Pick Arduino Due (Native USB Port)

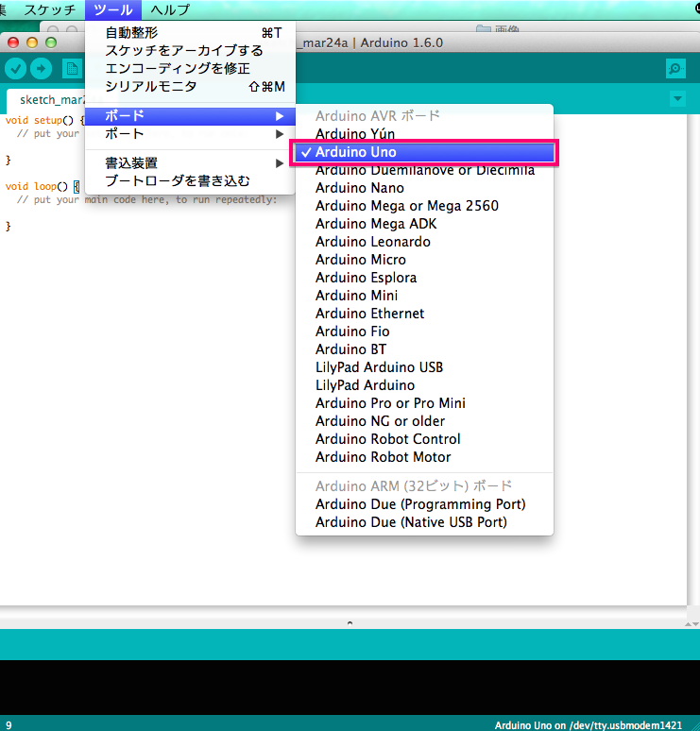click(x=424, y=522)
